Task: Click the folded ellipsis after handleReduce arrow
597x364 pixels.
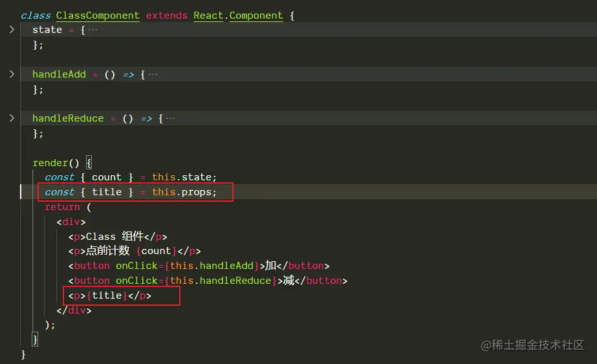Action: (x=171, y=118)
